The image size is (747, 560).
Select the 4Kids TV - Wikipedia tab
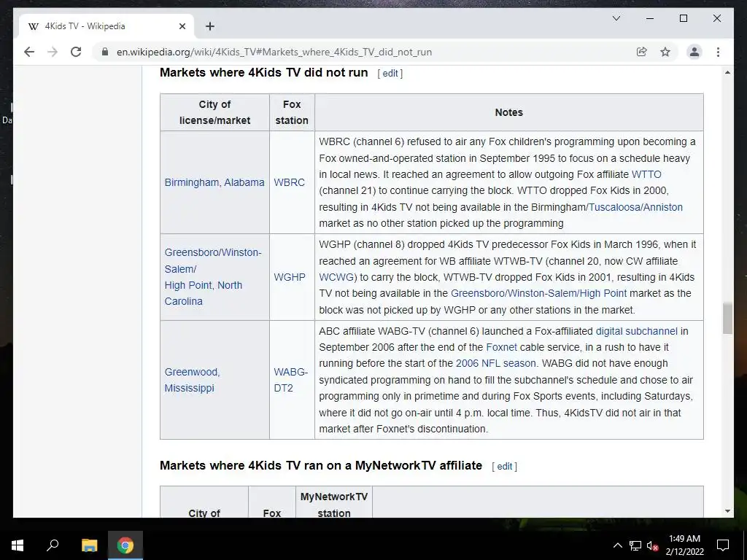coord(107,26)
